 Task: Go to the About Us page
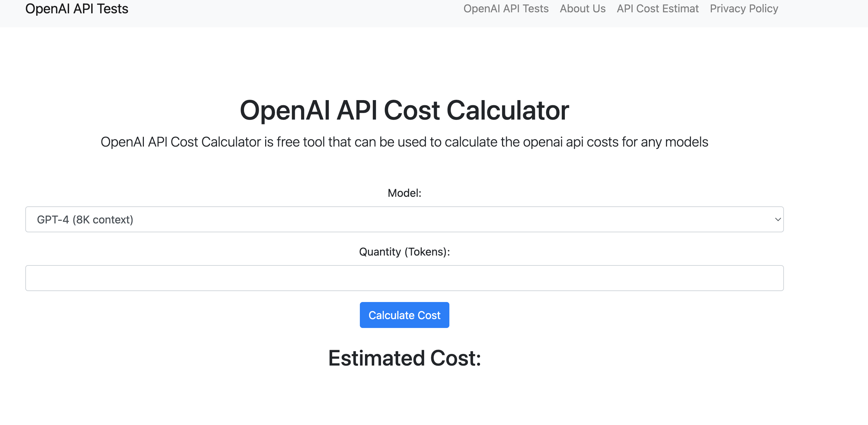tap(583, 9)
